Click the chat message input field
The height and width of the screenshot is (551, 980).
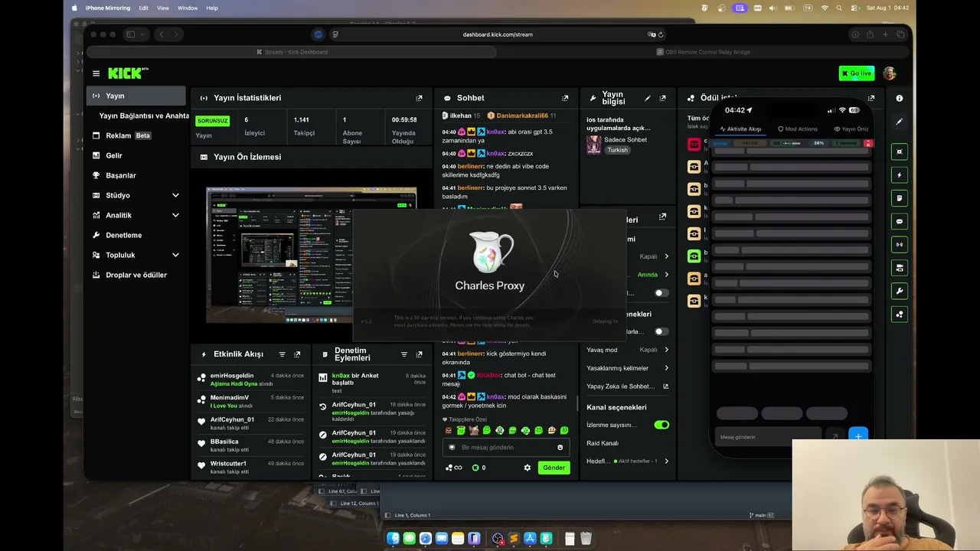click(506, 448)
